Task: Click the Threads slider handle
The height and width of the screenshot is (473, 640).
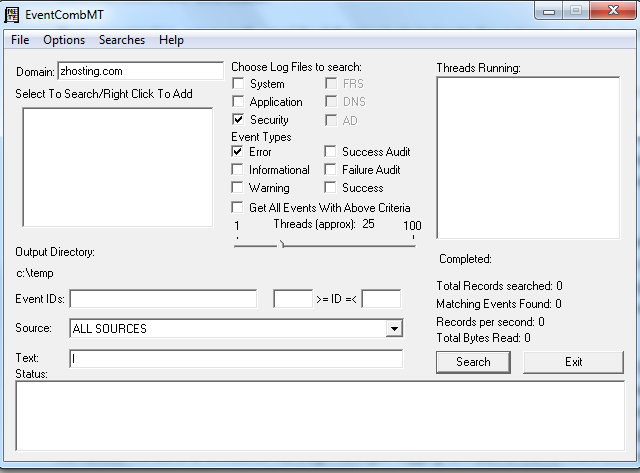Action: coord(282,244)
